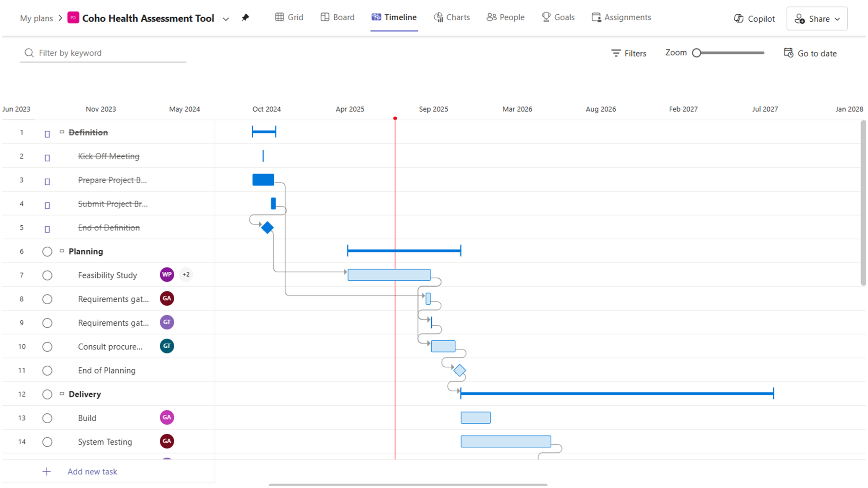The image size is (868, 488).
Task: Click the plus icon beside Add new task
Action: [47, 471]
